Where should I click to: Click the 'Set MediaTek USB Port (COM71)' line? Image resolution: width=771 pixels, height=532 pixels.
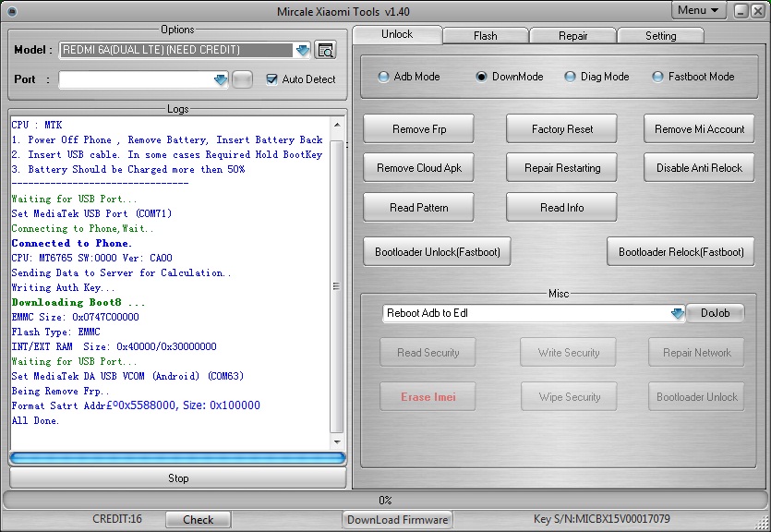coord(91,214)
